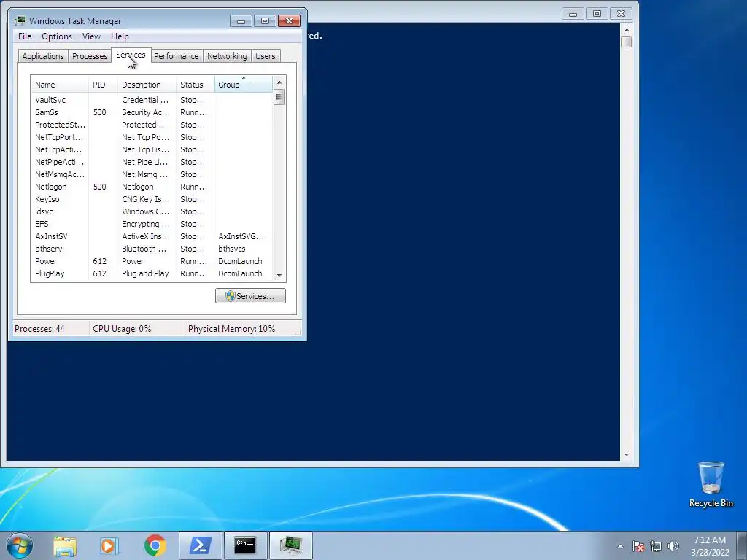
Task: Click PowerShell window scrollbar down arrow
Action: click(627, 455)
